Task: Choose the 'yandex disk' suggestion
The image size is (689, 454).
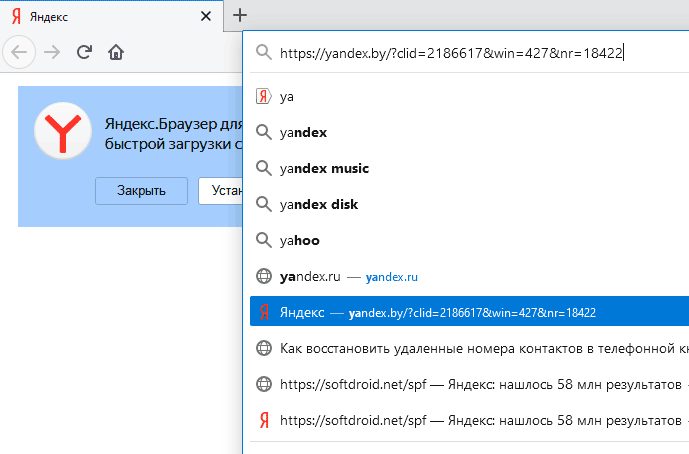Action: tap(469, 204)
